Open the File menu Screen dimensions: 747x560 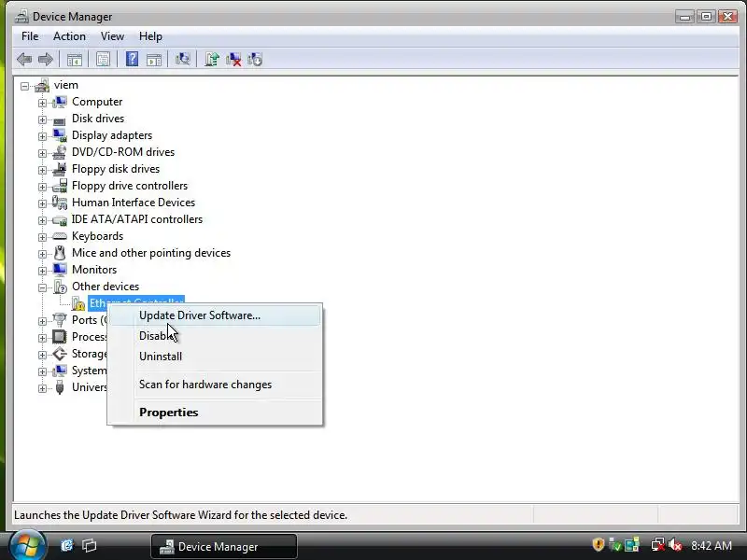click(30, 36)
